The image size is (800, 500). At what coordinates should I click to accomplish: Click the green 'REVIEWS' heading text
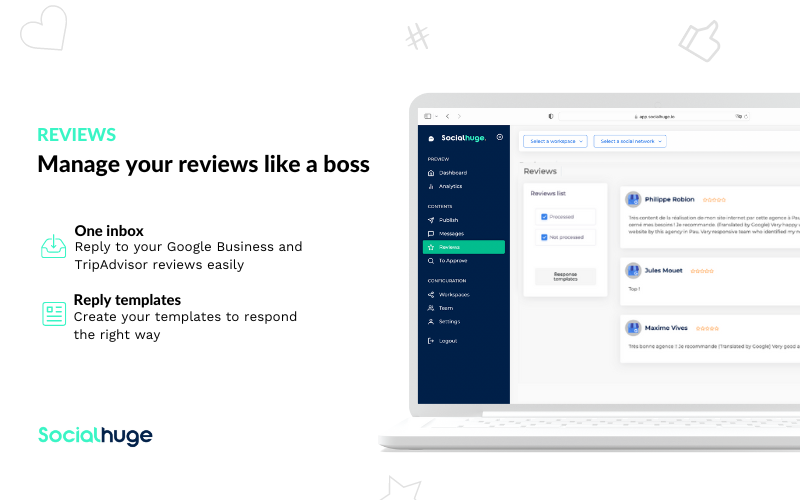tap(77, 135)
